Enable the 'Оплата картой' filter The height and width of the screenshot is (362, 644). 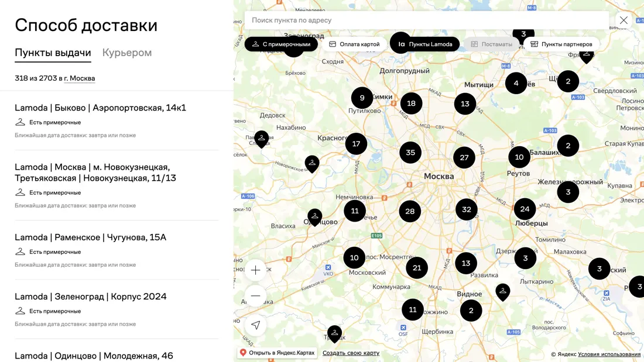point(354,44)
